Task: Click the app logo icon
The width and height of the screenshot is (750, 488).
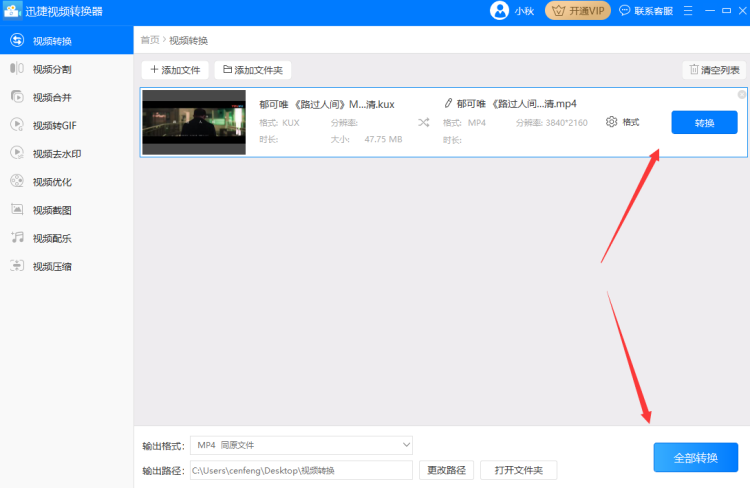Action: (x=12, y=11)
